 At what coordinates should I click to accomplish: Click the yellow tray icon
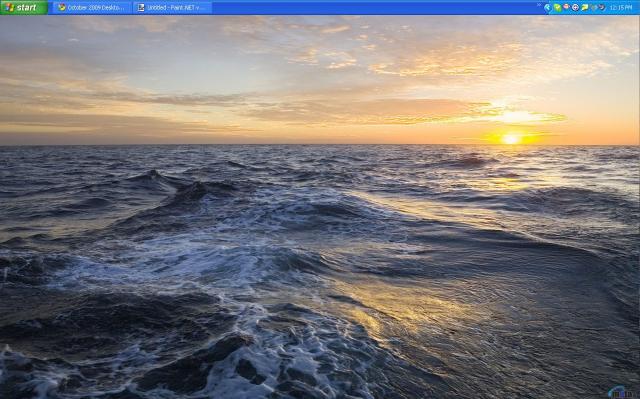click(584, 7)
